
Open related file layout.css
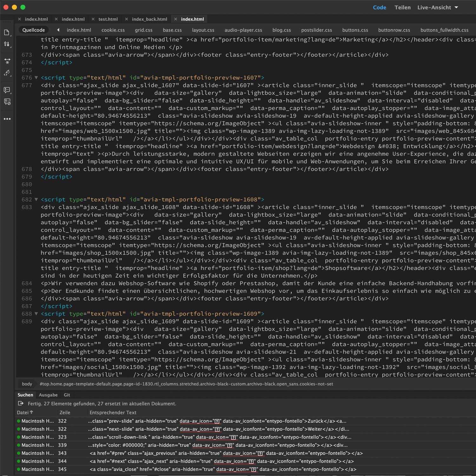(203, 30)
